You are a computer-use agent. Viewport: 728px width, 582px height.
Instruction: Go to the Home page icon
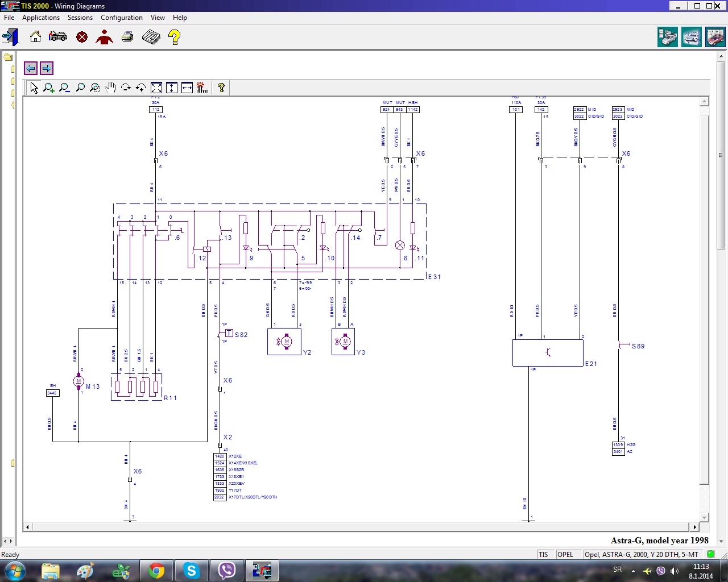tap(35, 37)
